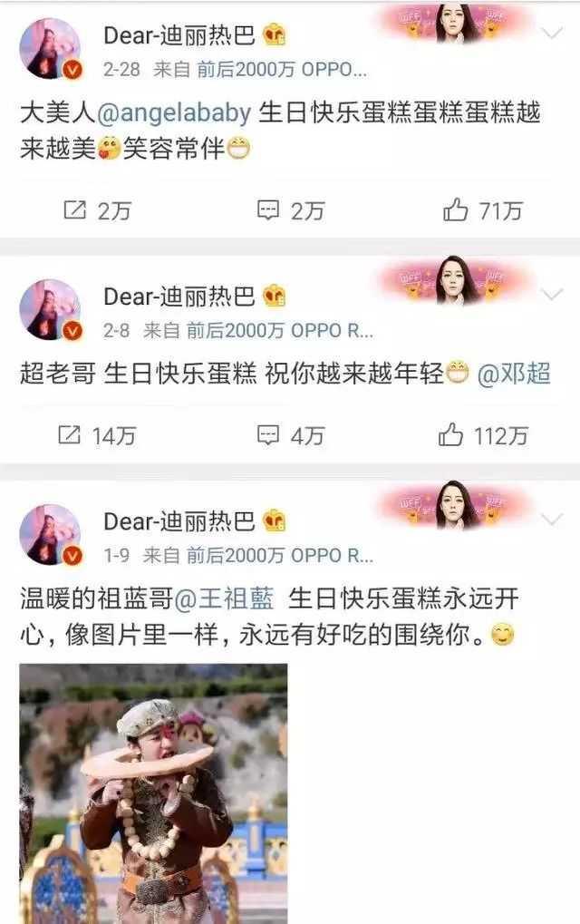Tap the decorative portrait card on the second post
This screenshot has width=580, height=924.
tap(455, 280)
